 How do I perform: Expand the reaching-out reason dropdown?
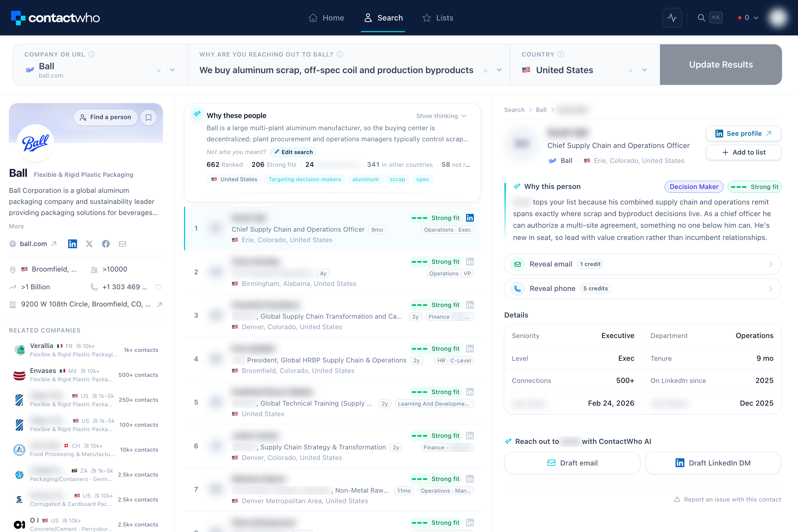pos(499,70)
